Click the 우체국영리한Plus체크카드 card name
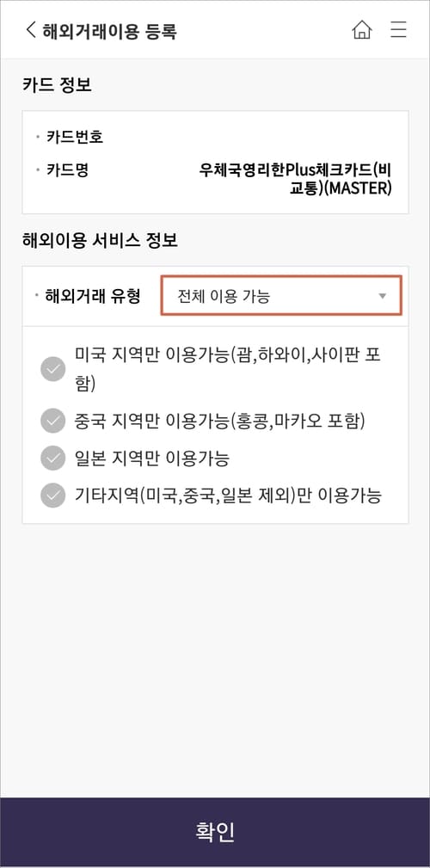Image resolution: width=430 pixels, height=868 pixels. (x=296, y=178)
